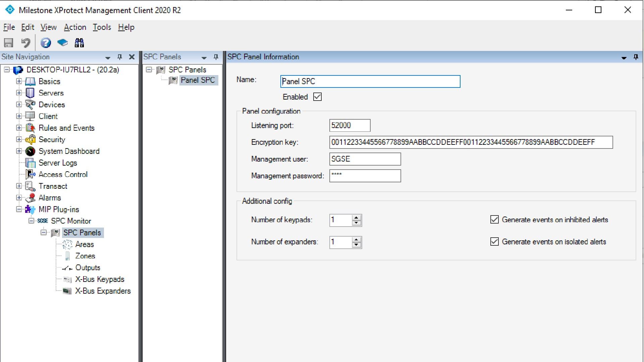Screen dimensions: 644x362
Task: Open the File menu
Action: pos(9,27)
